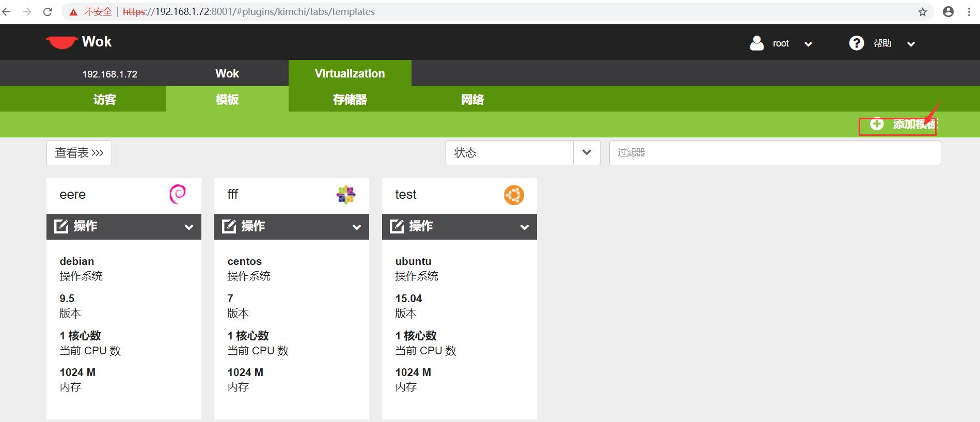
Task: Click the browser back arrow
Action: pyautogui.click(x=7, y=11)
